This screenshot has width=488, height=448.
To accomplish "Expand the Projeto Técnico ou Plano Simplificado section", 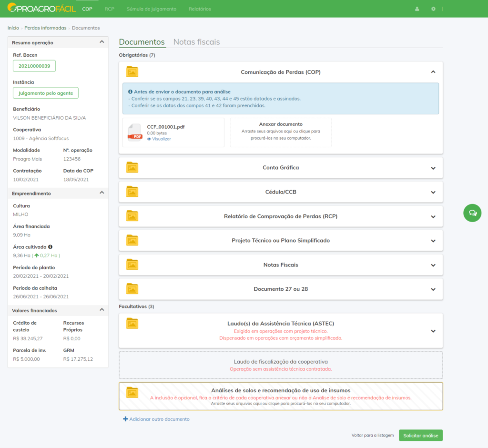I will tap(433, 241).
